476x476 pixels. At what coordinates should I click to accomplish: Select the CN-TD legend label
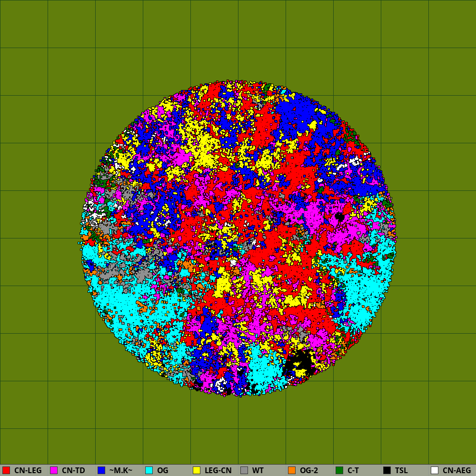tap(73, 471)
